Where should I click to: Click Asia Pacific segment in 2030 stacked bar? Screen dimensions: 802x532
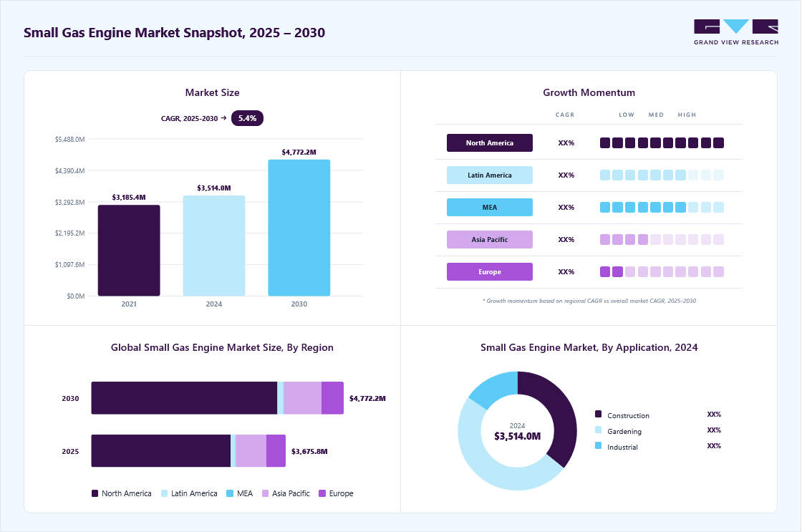(x=303, y=398)
